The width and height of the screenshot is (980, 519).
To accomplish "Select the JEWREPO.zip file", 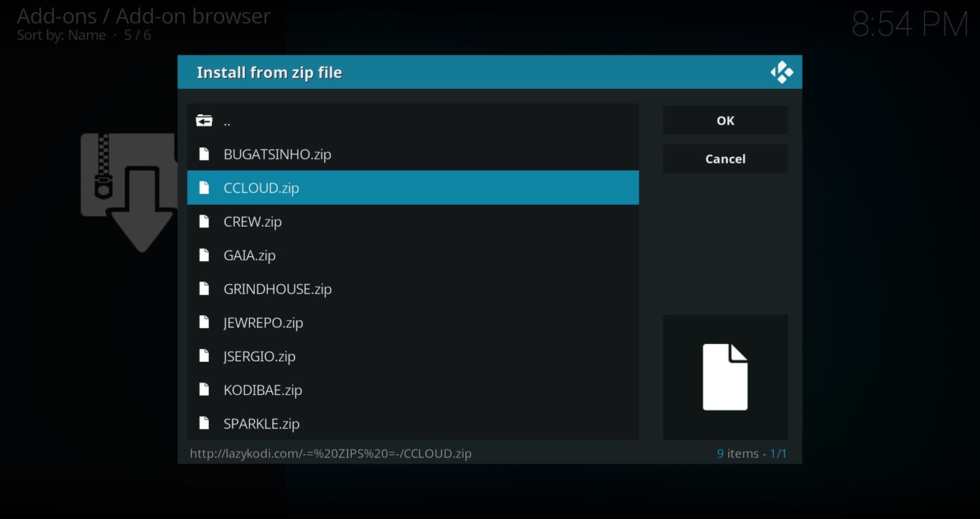I will click(x=263, y=323).
